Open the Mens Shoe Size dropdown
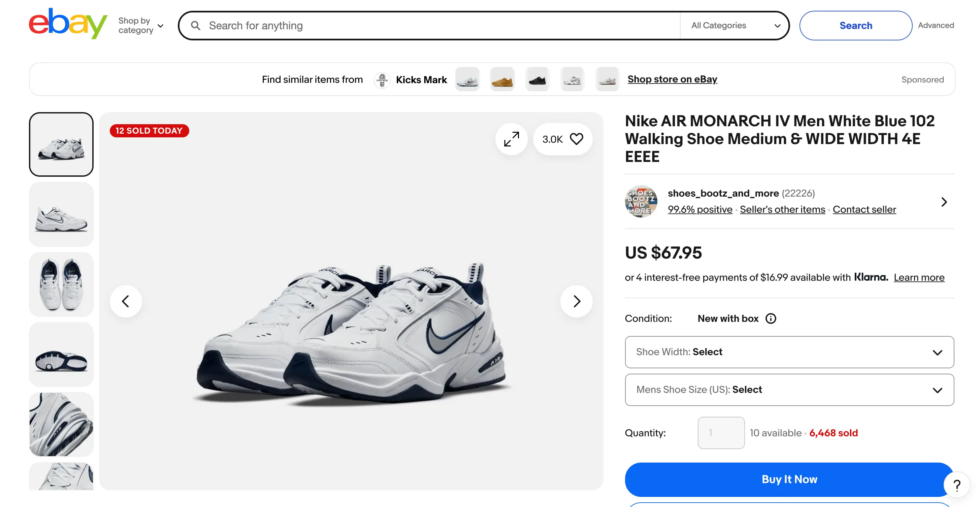Image resolution: width=980 pixels, height=507 pixels. tap(789, 390)
